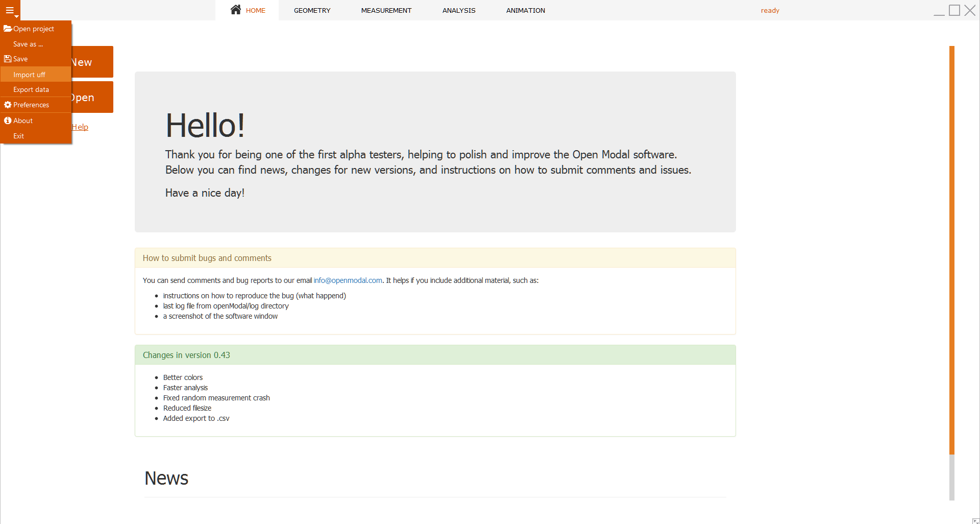Click the Open project folder icon

[8, 29]
